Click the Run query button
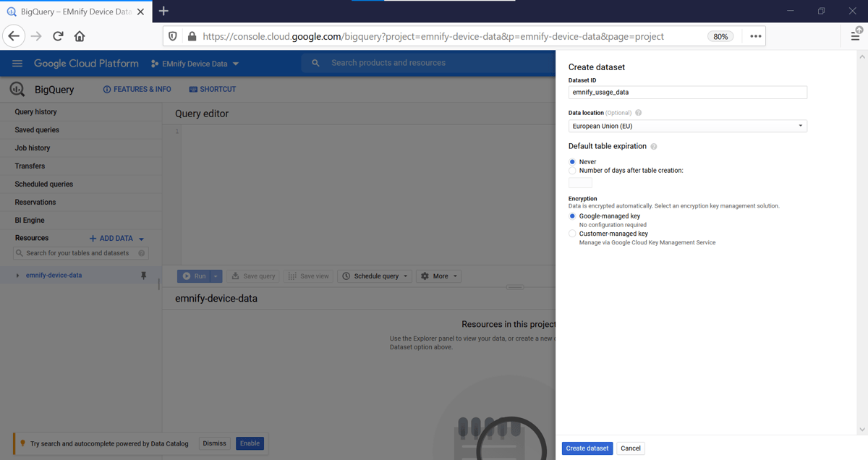 coord(194,276)
